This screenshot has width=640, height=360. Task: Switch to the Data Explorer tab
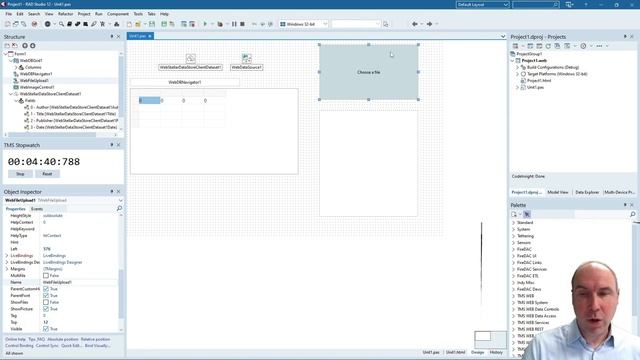coord(587,192)
